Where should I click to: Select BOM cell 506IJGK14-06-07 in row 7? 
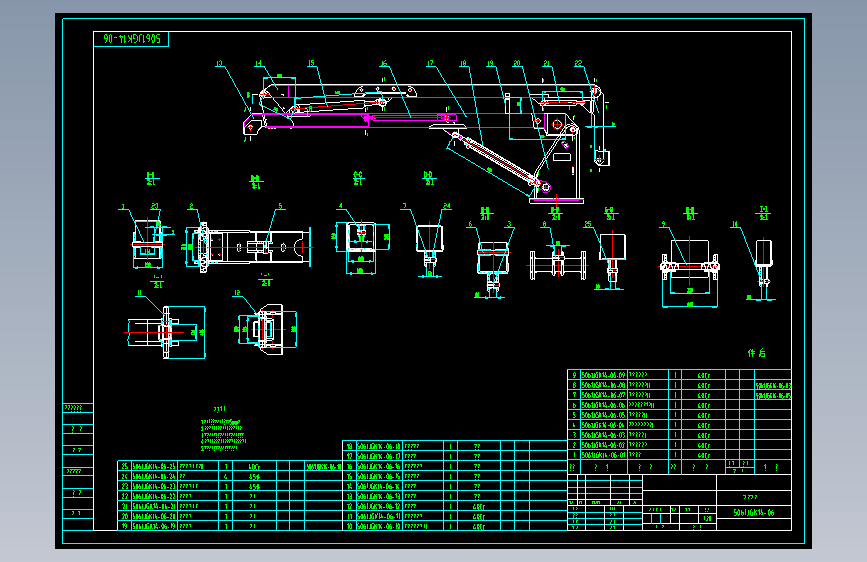click(x=603, y=394)
